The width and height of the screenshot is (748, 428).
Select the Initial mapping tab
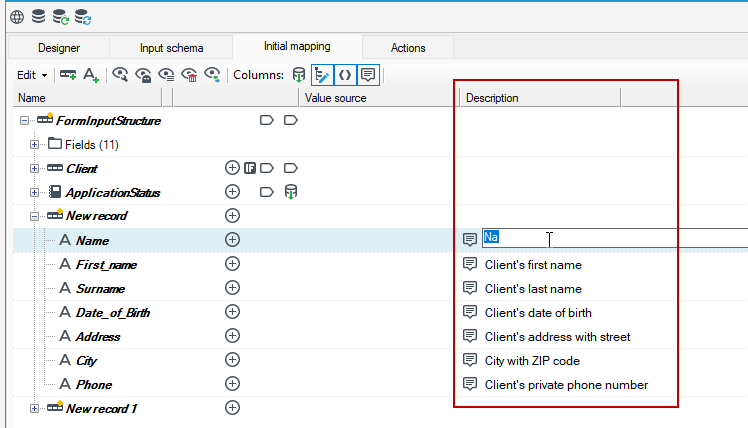pyautogui.click(x=297, y=46)
